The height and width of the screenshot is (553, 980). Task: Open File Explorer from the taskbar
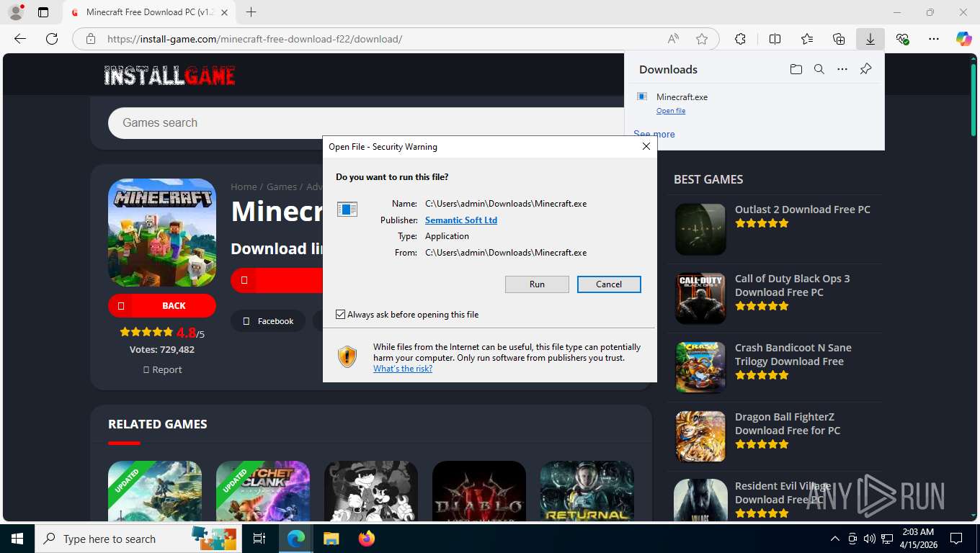pyautogui.click(x=331, y=539)
